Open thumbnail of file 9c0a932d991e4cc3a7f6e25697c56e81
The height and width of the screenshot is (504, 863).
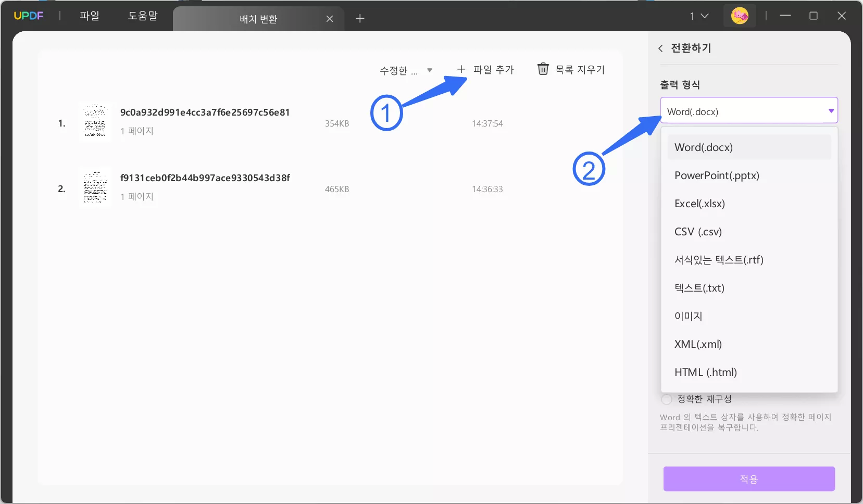coord(95,123)
